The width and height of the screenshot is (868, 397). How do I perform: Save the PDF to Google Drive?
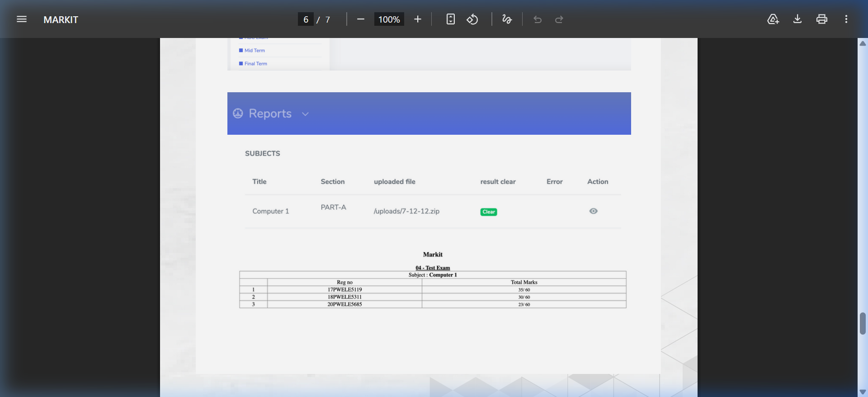tap(773, 19)
